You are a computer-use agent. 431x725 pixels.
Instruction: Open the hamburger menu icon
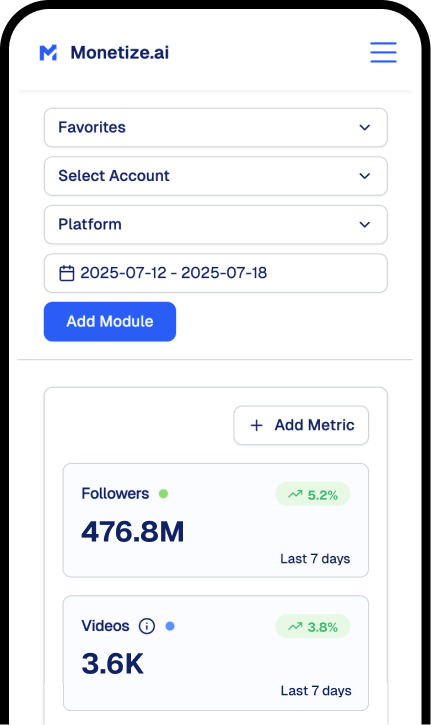click(x=383, y=52)
